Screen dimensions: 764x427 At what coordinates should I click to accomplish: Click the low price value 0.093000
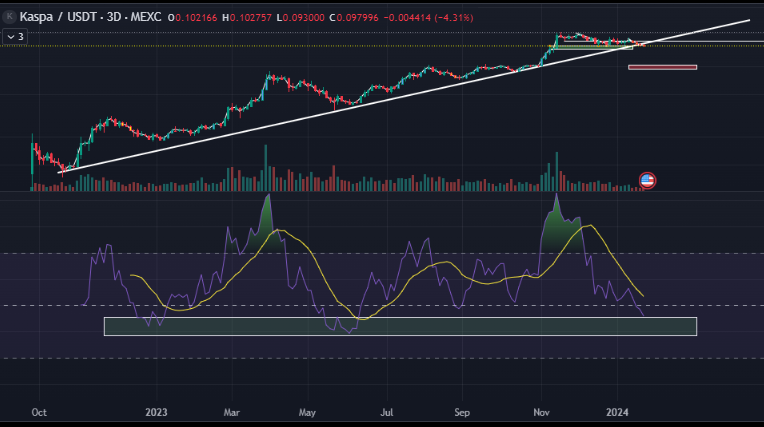point(303,18)
